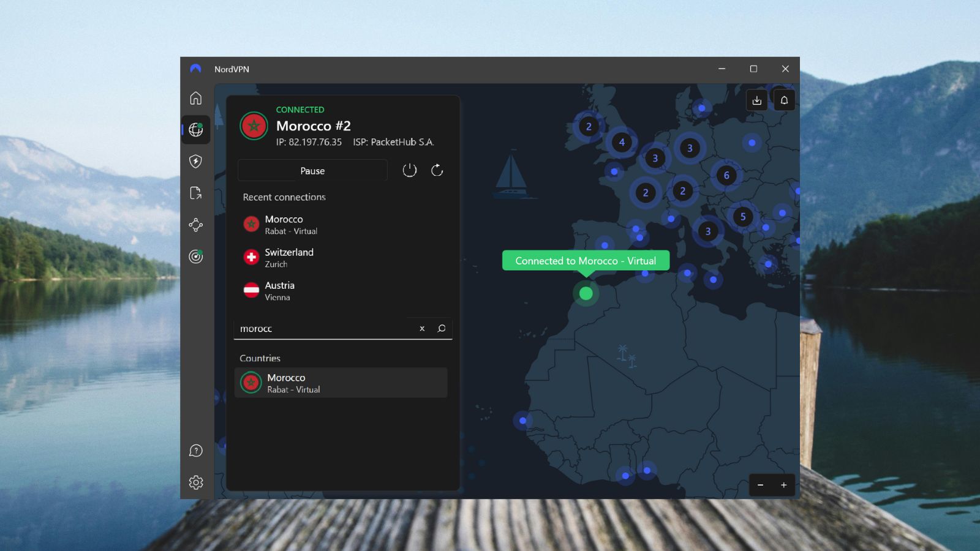Open the help question mark icon
980x551 pixels.
click(195, 451)
